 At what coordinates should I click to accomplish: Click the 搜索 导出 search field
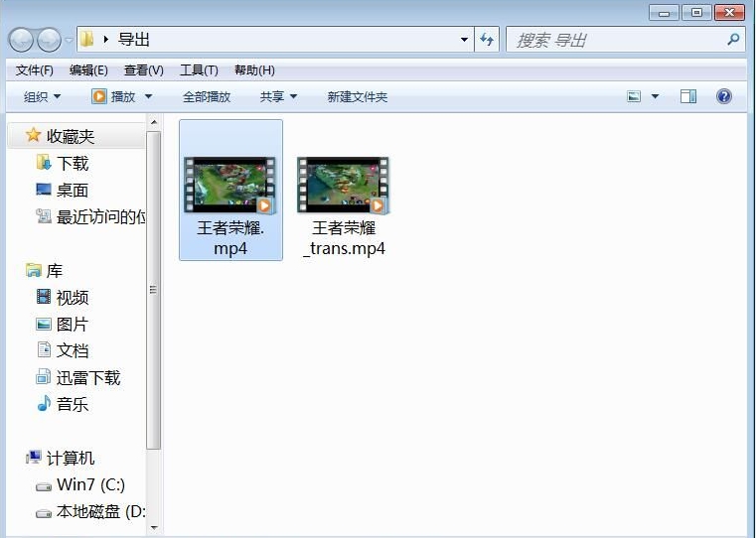(x=625, y=40)
